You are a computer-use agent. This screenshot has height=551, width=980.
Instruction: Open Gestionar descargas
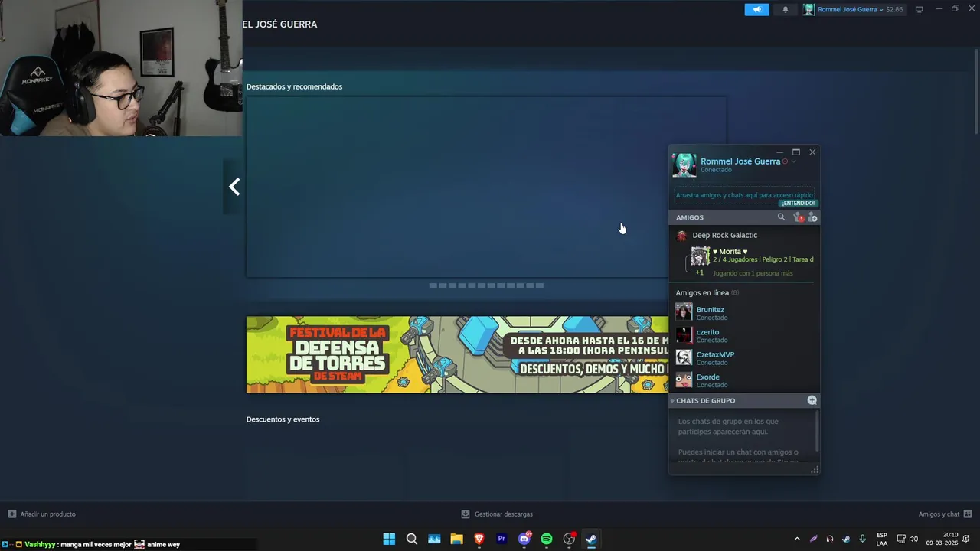pos(497,514)
